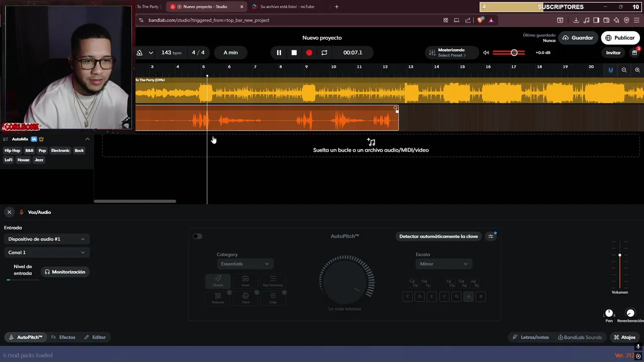The height and width of the screenshot is (362, 644).
Task: Enable the AutoPitch power switch
Action: (198, 236)
